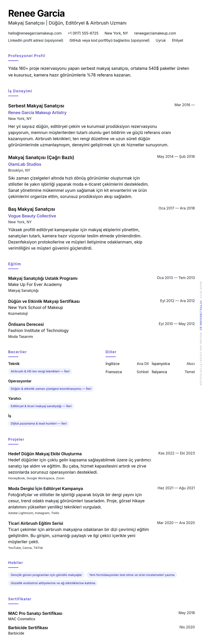Viewport: 203px width, 644px height.
Task: Click the Güzellik endüstrisi atölyelerine hobby tag
Action: 53,583
